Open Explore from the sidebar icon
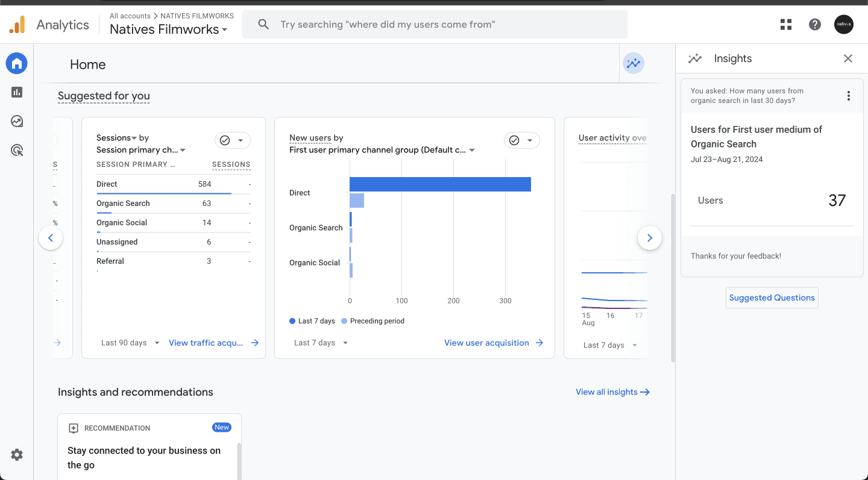 [x=17, y=121]
